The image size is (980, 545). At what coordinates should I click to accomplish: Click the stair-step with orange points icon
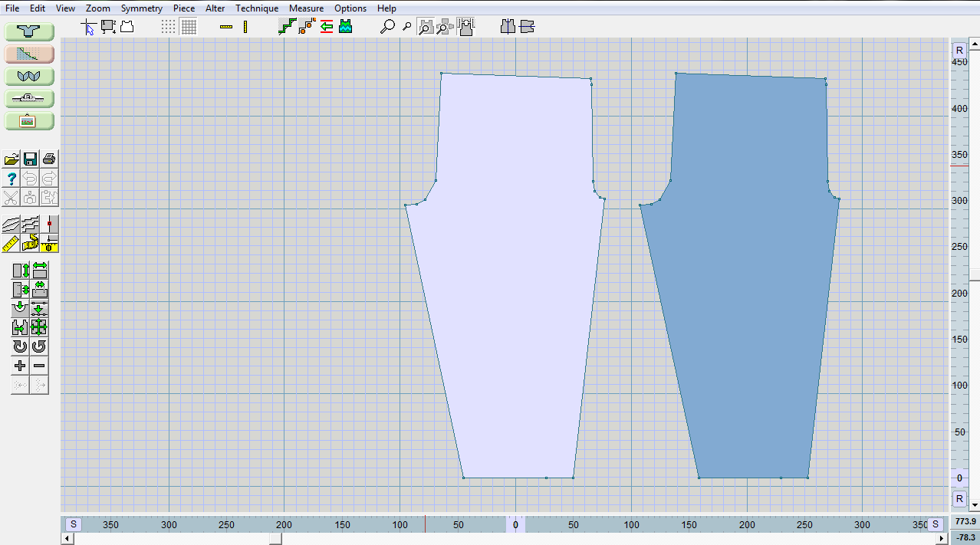point(306,27)
